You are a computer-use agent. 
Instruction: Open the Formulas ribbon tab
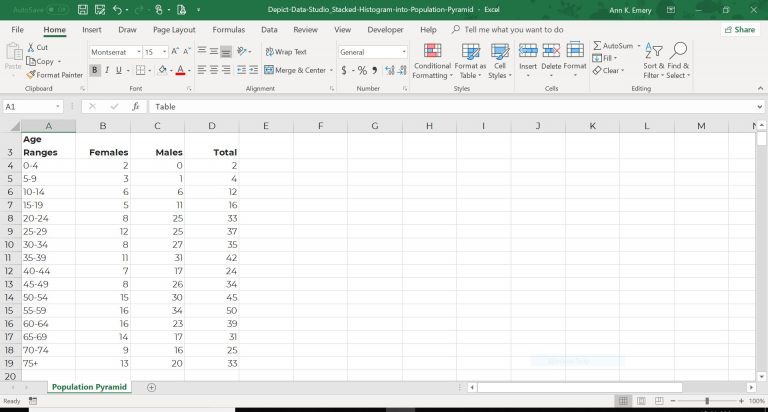point(228,30)
